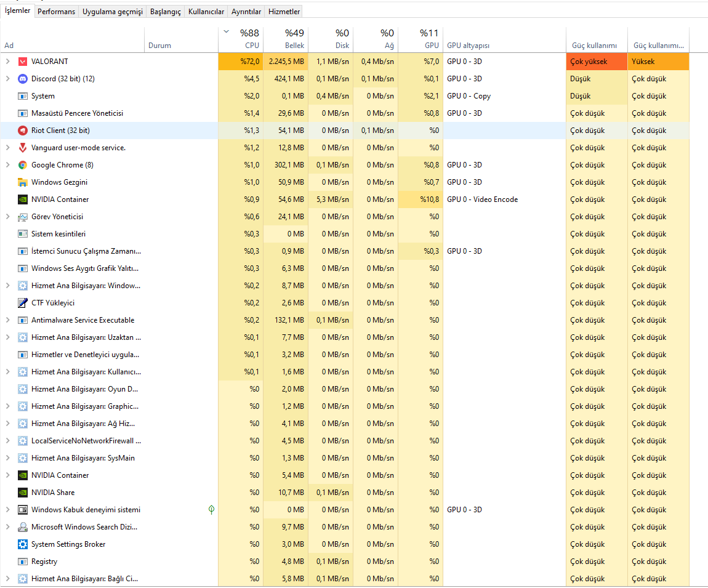
Task: Click the Riot Client icon
Action: tap(23, 131)
